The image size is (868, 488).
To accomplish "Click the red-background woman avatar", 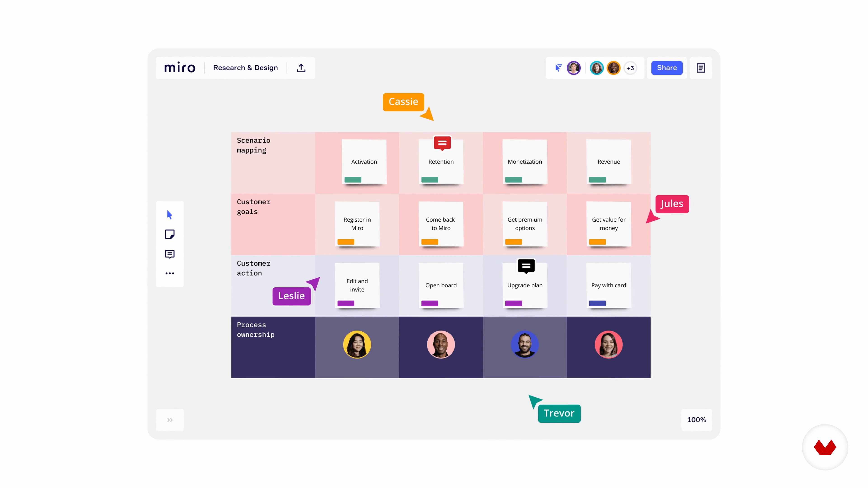I will 609,344.
